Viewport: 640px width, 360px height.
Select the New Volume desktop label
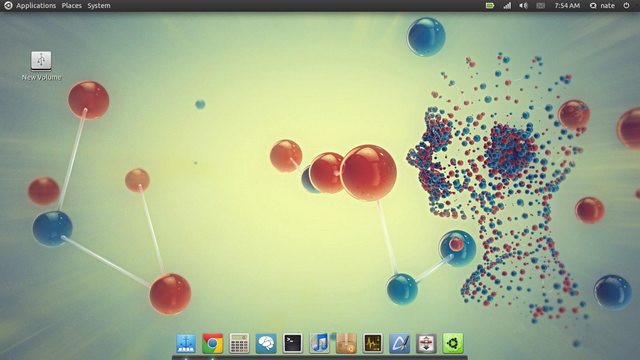[41, 77]
